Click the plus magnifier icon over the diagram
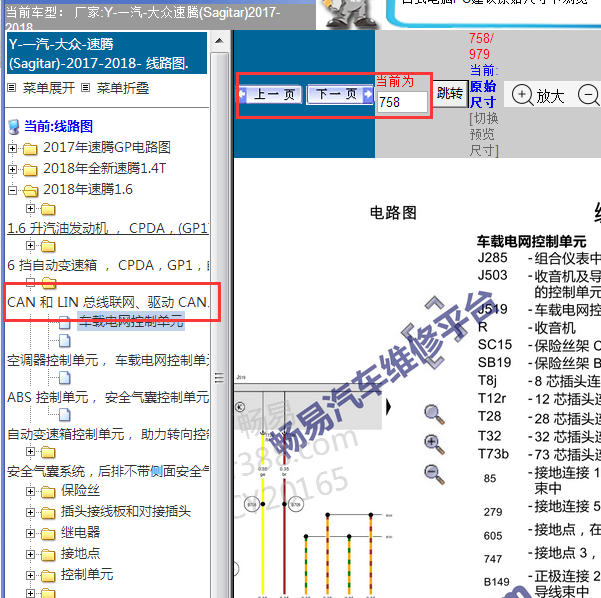 434,445
